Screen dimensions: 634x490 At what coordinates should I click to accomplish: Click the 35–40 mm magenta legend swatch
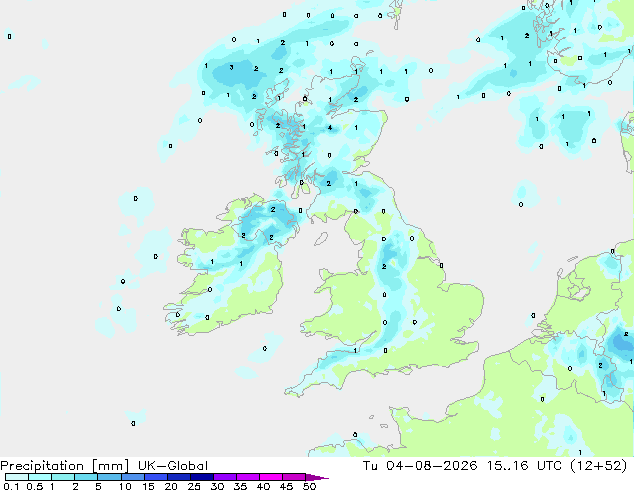(248, 477)
